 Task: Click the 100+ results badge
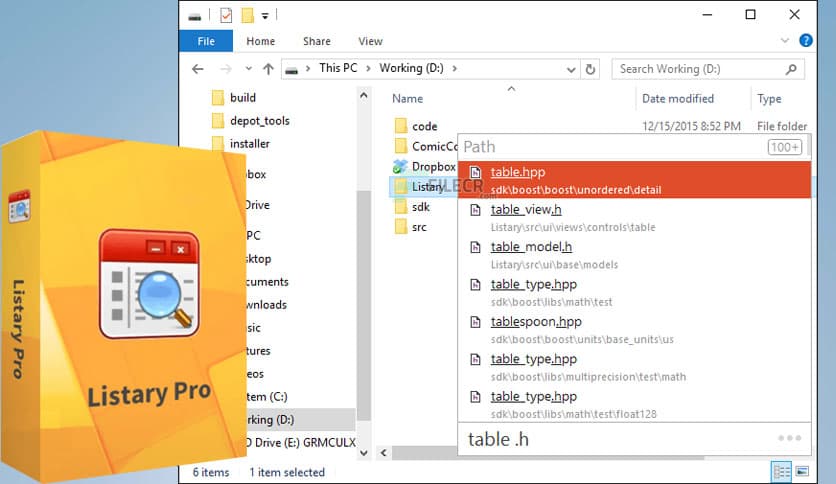click(x=784, y=147)
